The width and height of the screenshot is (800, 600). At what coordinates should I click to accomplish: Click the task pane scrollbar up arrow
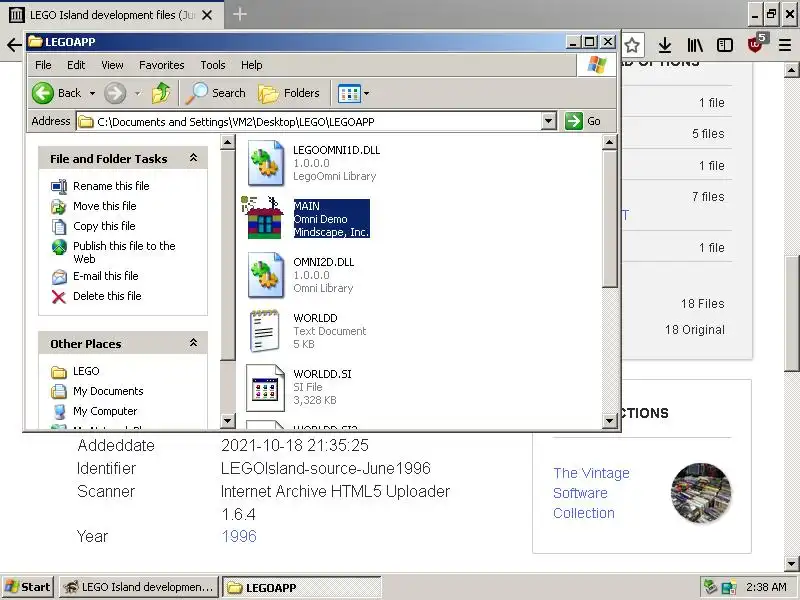click(x=228, y=142)
